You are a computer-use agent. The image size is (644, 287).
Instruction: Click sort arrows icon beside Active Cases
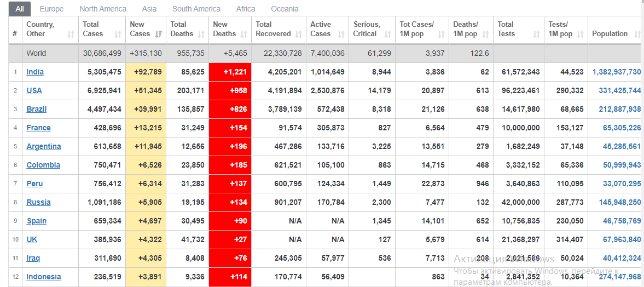click(341, 35)
